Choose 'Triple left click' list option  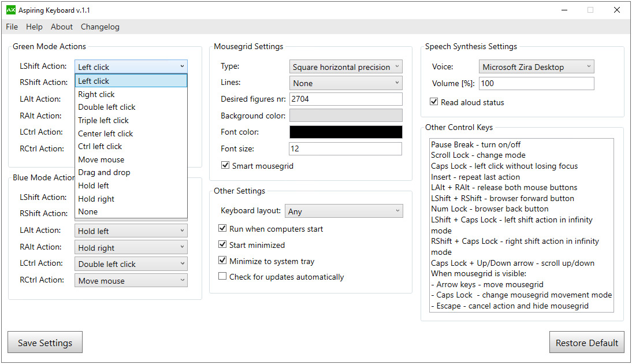pyautogui.click(x=131, y=121)
